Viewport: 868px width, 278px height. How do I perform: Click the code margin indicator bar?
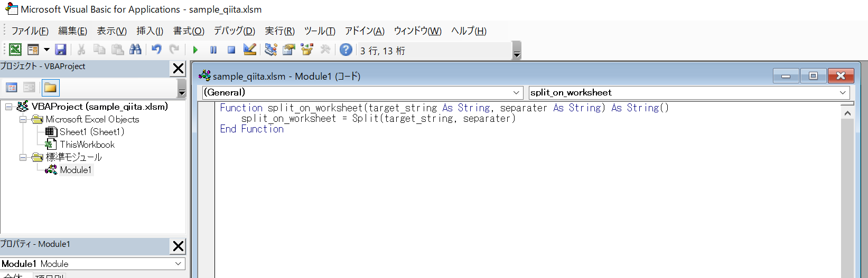click(206, 190)
